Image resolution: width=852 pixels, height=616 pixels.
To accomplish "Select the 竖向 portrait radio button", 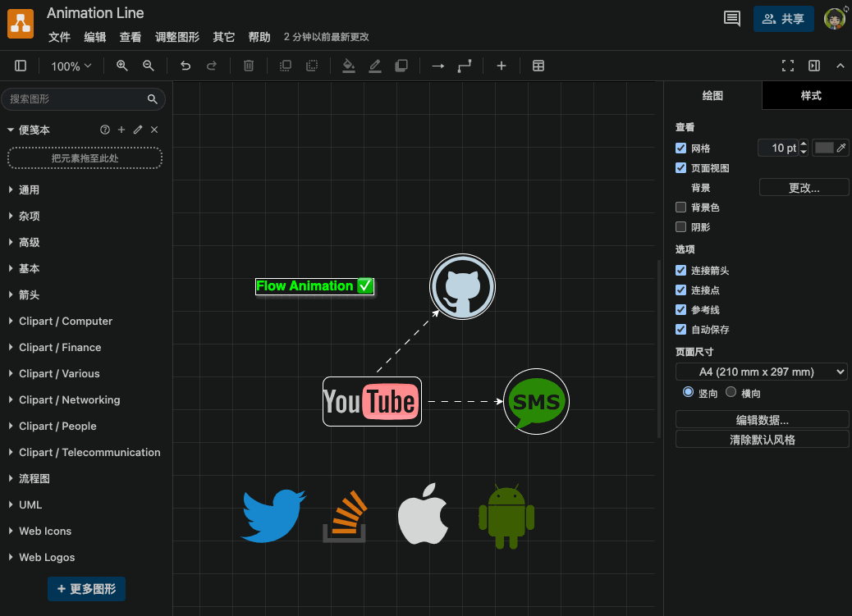I will (688, 391).
